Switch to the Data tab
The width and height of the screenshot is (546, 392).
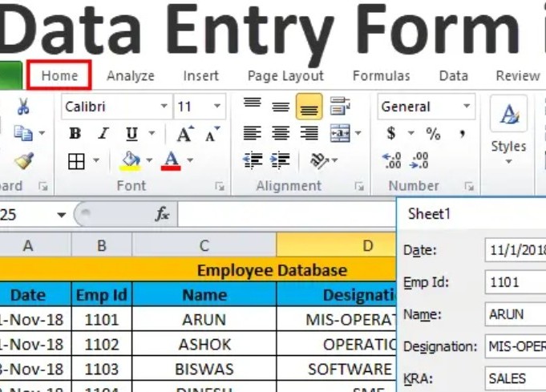click(453, 75)
